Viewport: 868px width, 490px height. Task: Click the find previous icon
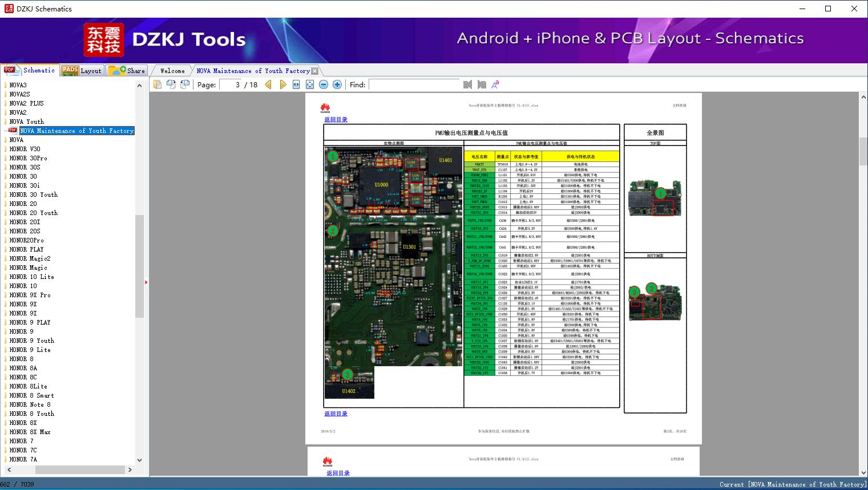[468, 84]
